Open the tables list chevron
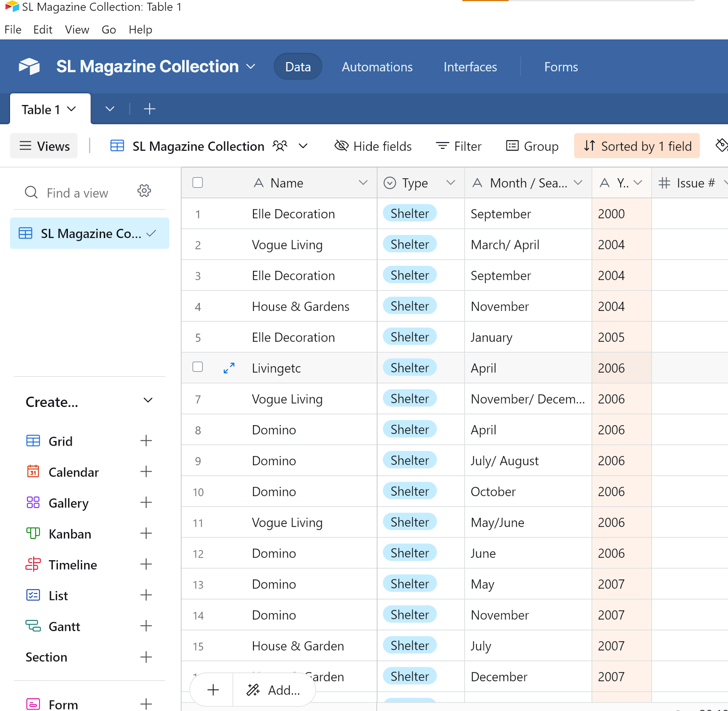728x711 pixels. [110, 109]
